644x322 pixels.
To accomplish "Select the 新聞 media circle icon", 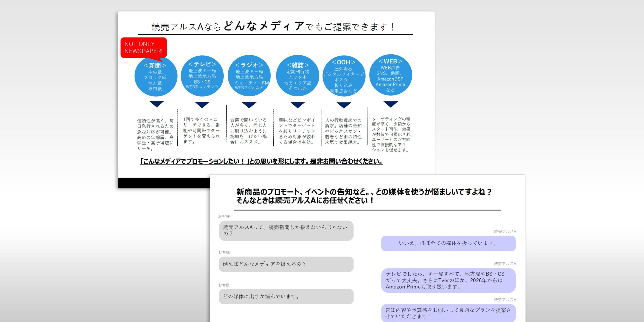I will pos(156,76).
